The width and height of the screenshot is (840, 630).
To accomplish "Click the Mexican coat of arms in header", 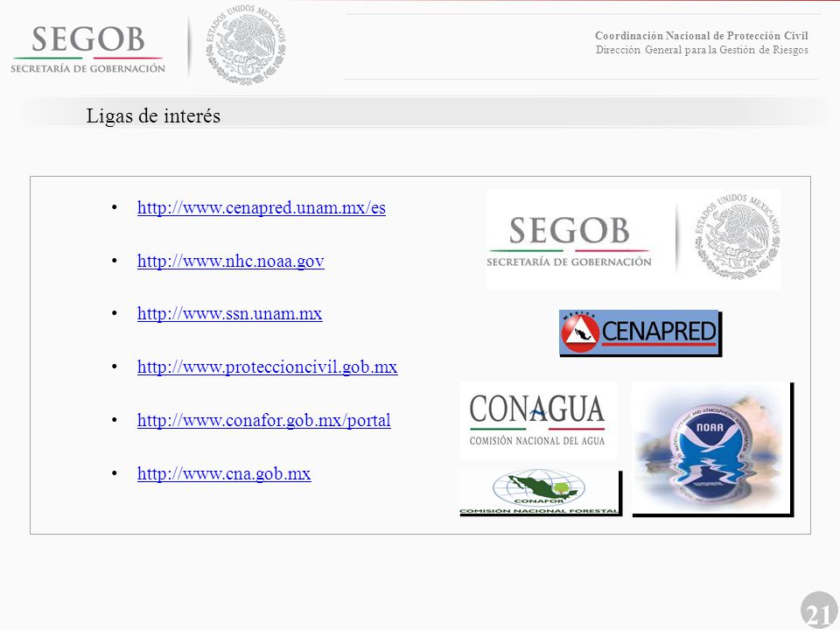I will 246,45.
